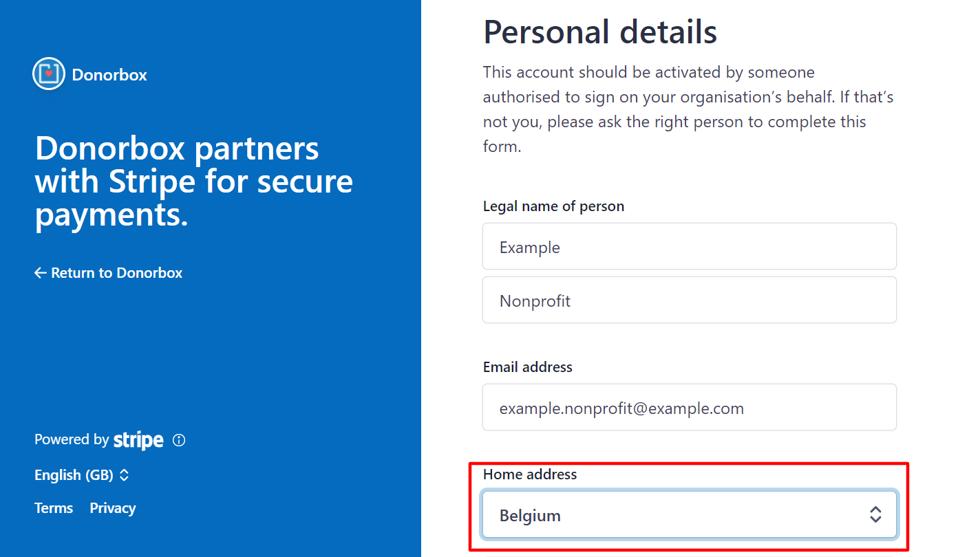This screenshot has width=980, height=557.
Task: Click the up-down chevron in the Belgium selector
Action: click(x=875, y=514)
